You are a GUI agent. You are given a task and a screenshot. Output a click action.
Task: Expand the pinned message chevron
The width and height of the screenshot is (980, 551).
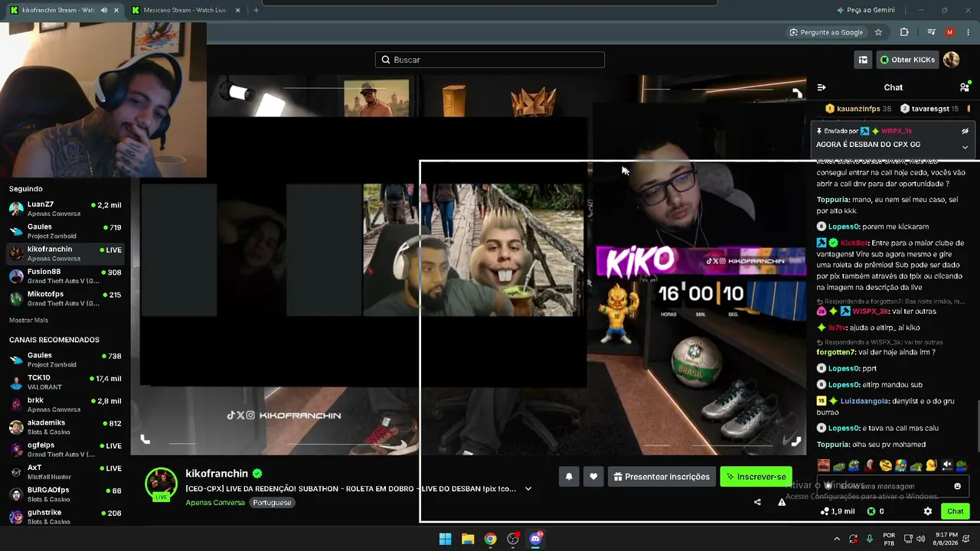(x=965, y=147)
